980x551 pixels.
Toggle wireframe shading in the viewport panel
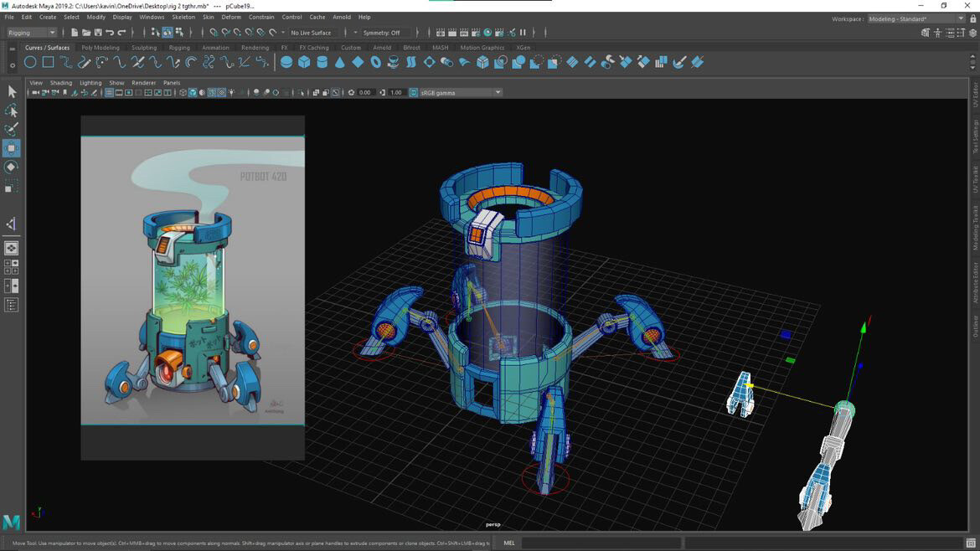click(184, 93)
